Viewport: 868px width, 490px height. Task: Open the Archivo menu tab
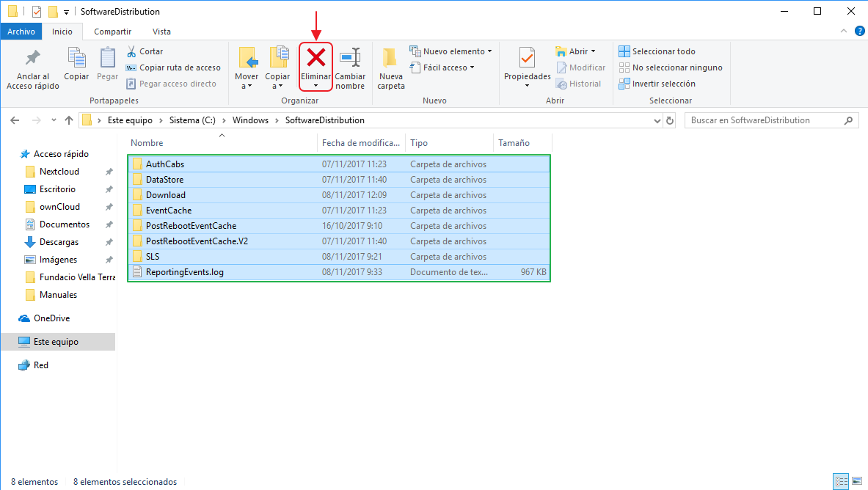21,32
